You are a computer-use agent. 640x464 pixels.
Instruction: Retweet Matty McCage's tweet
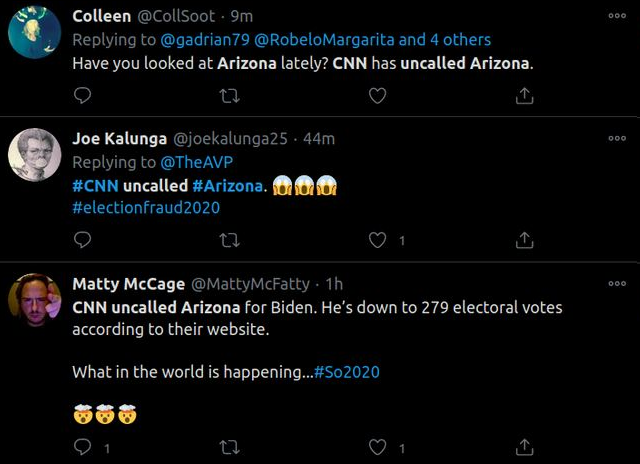230,447
